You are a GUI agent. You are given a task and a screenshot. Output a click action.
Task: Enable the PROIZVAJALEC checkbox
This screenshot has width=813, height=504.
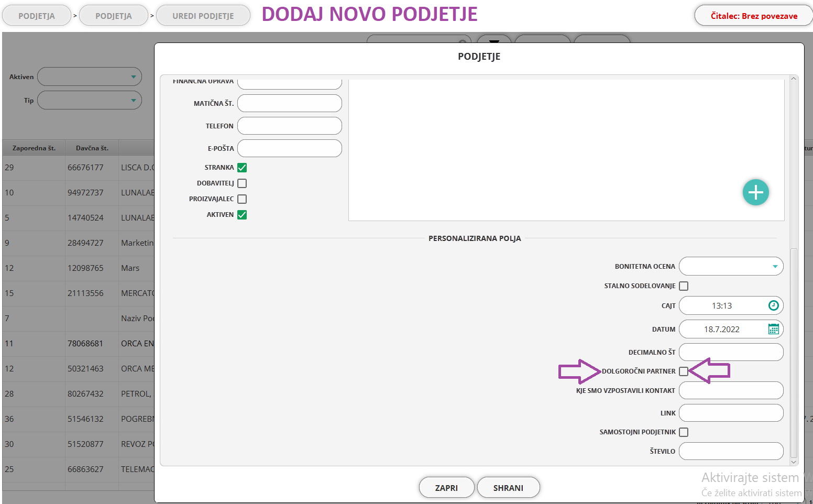click(x=242, y=199)
